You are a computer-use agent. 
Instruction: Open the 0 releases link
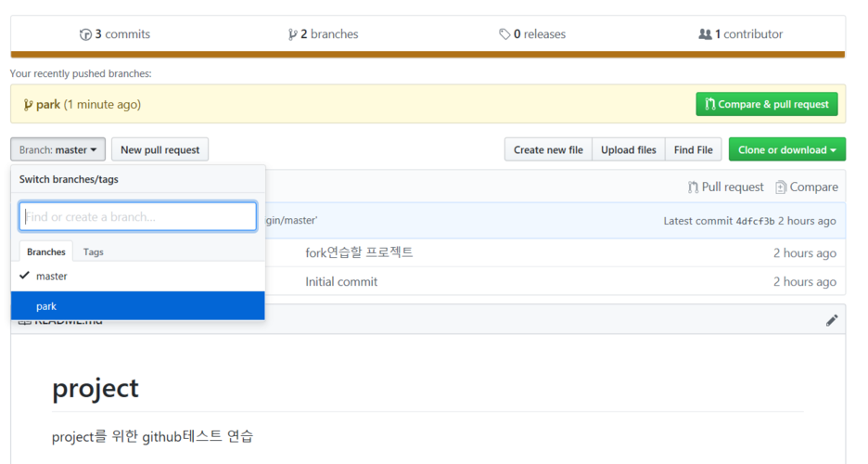click(532, 34)
